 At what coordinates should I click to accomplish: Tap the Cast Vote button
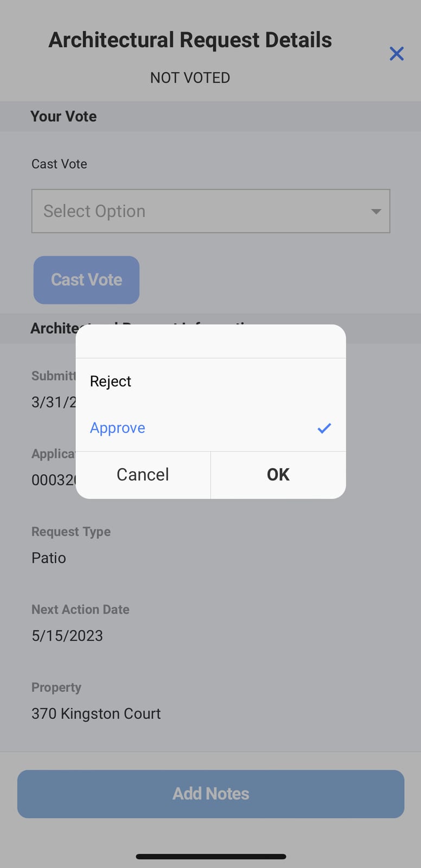pyautogui.click(x=86, y=280)
